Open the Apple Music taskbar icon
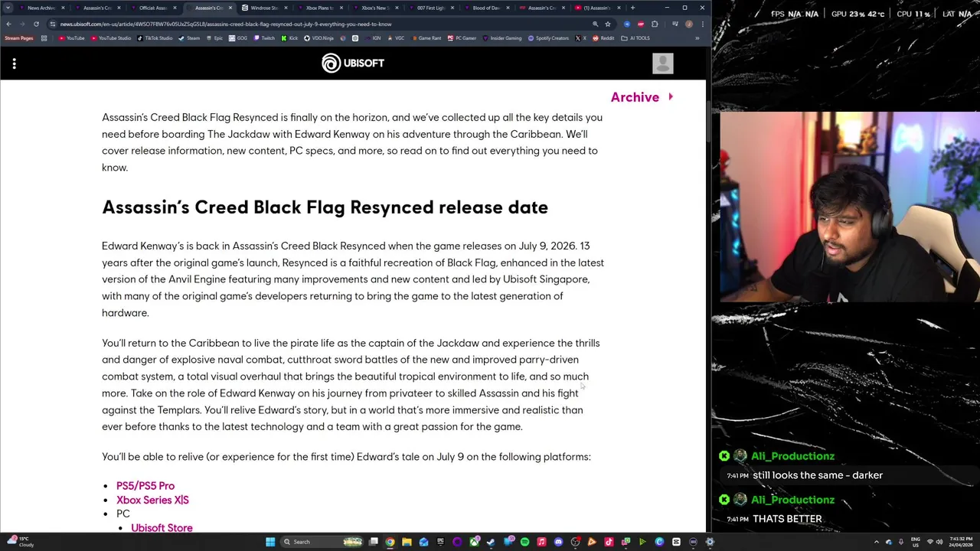The width and height of the screenshot is (980, 551). click(x=541, y=542)
